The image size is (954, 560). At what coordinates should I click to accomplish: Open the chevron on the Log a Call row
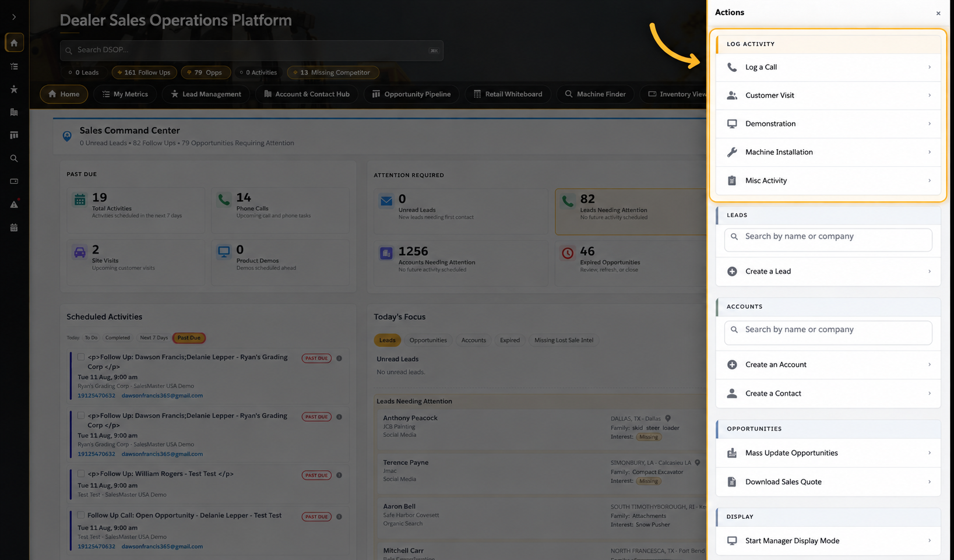tap(930, 67)
